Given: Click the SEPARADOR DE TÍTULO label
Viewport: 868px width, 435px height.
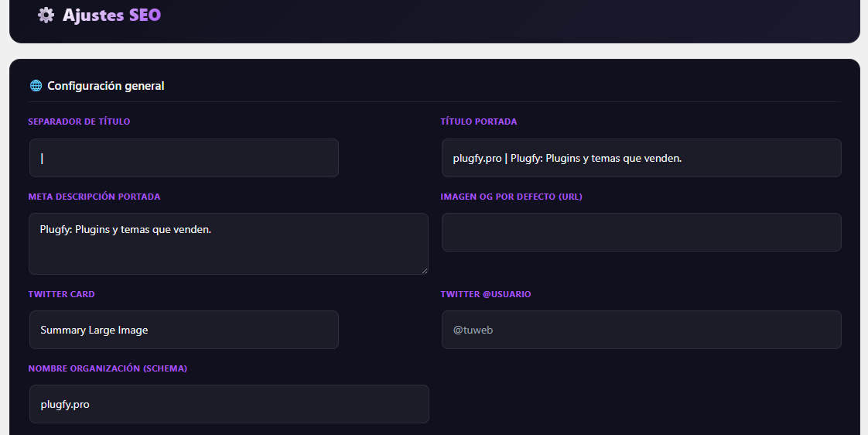Looking at the screenshot, I should pos(79,122).
